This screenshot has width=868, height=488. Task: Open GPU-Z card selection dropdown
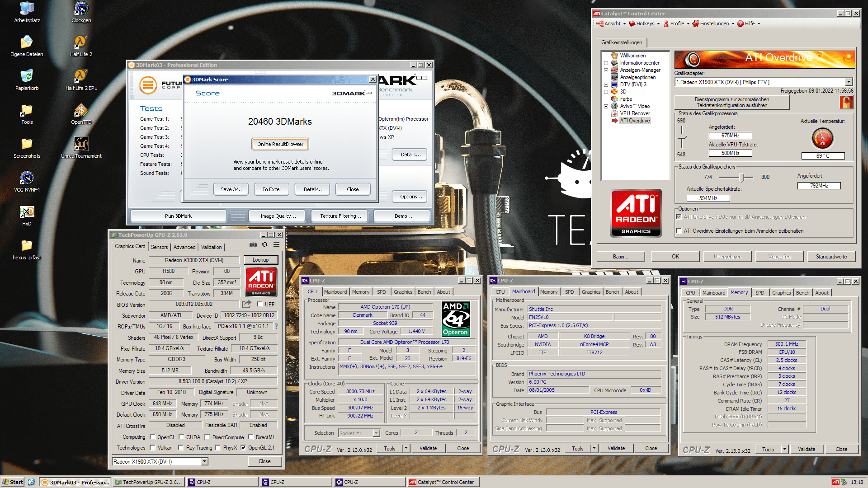pos(204,461)
